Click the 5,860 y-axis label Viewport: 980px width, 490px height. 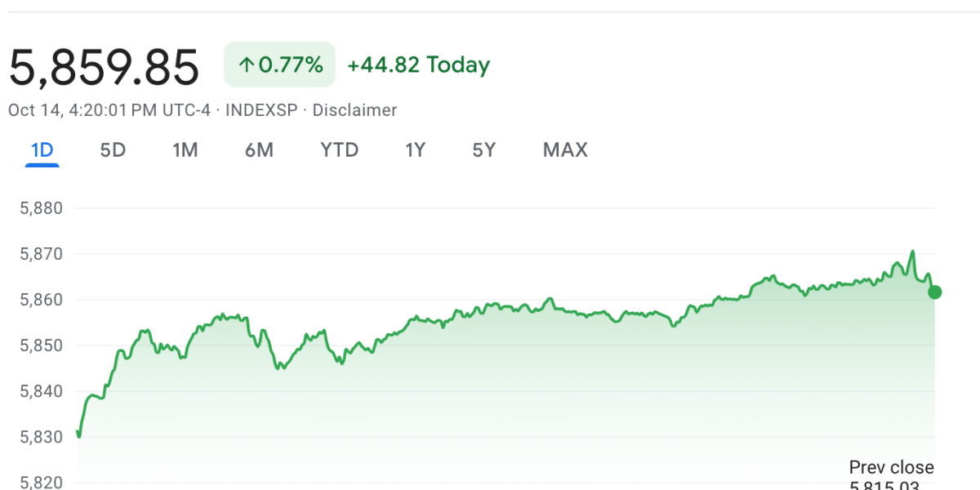coord(41,300)
